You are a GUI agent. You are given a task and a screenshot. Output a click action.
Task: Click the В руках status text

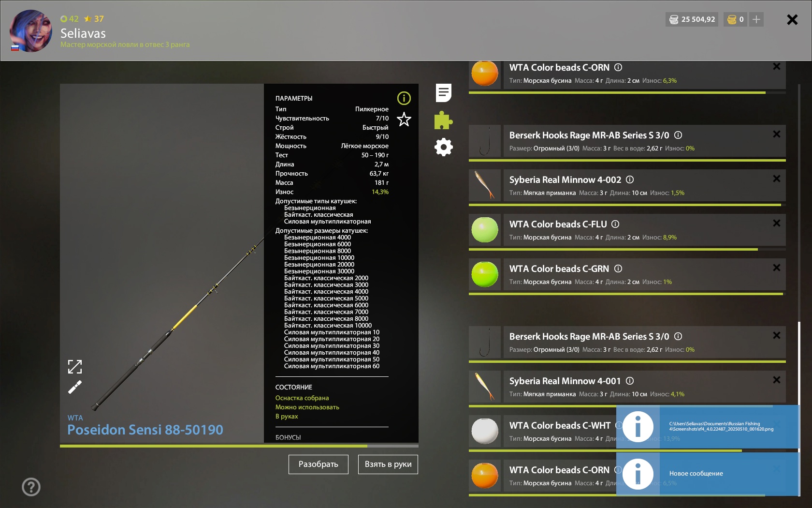pyautogui.click(x=287, y=417)
